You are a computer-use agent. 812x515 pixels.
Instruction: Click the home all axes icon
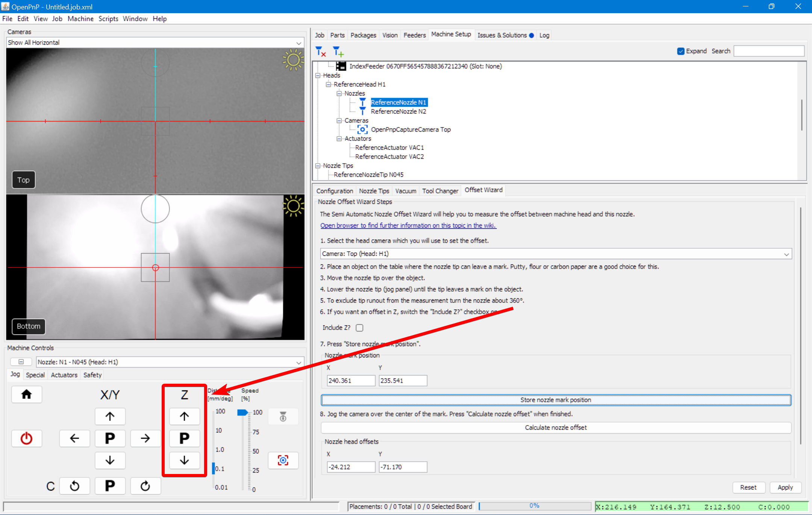point(26,394)
